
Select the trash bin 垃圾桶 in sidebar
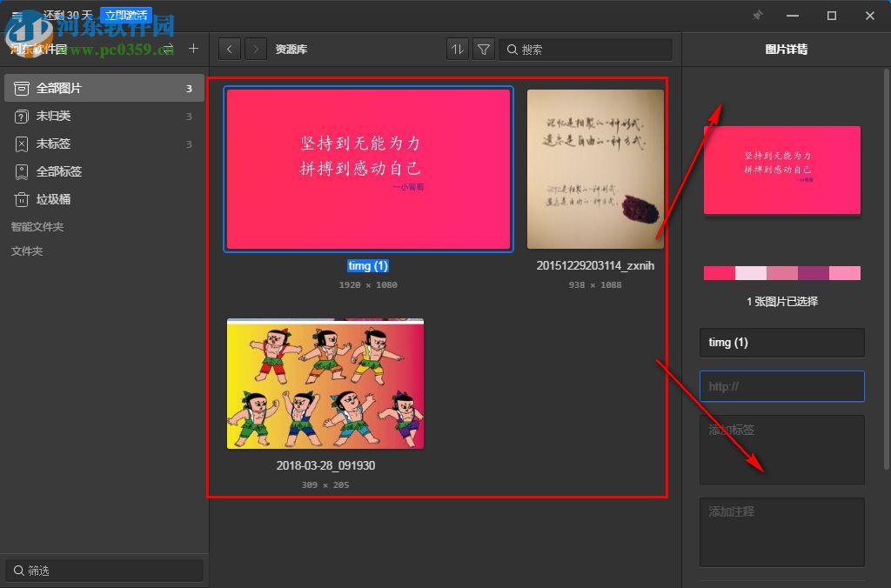click(51, 199)
